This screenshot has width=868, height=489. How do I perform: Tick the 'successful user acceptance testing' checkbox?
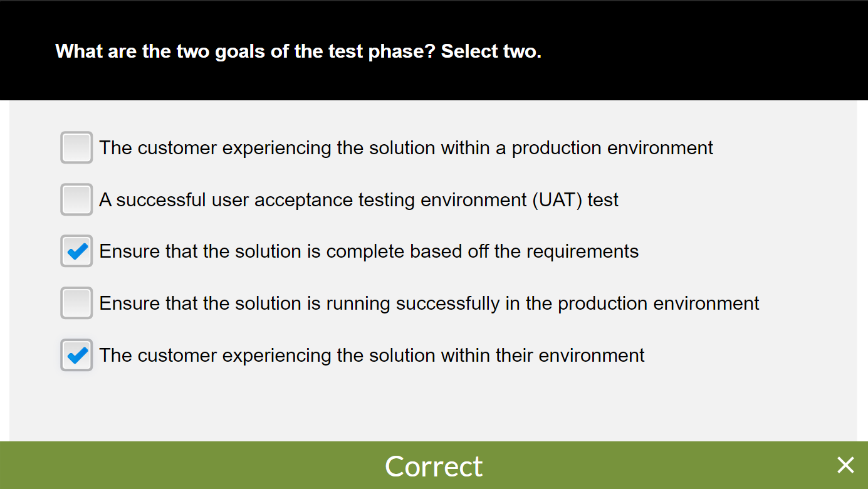click(x=76, y=200)
